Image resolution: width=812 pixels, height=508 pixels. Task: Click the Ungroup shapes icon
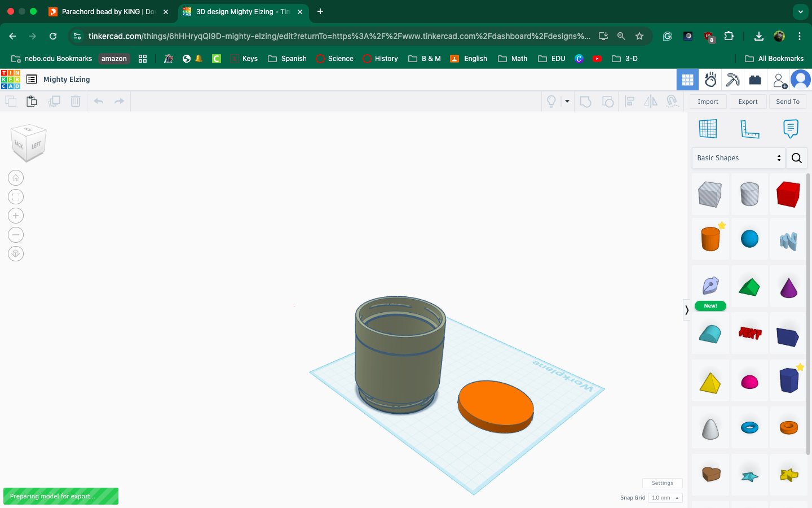point(608,102)
